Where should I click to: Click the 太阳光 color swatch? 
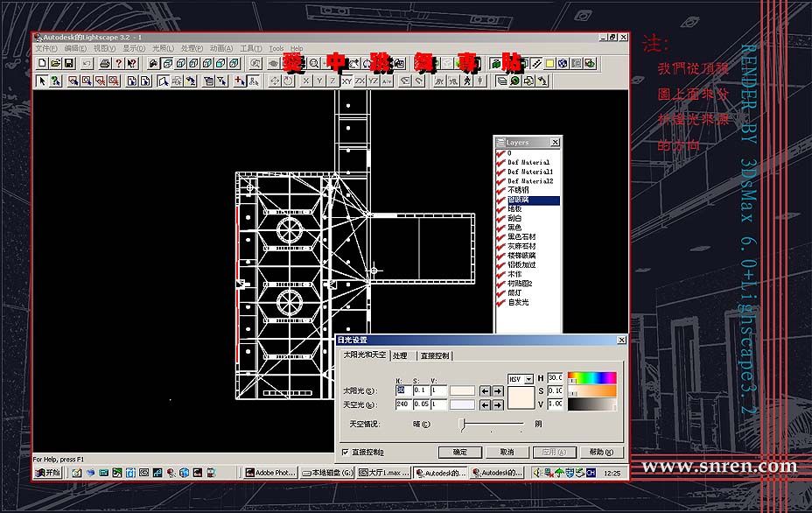pyautogui.click(x=462, y=391)
